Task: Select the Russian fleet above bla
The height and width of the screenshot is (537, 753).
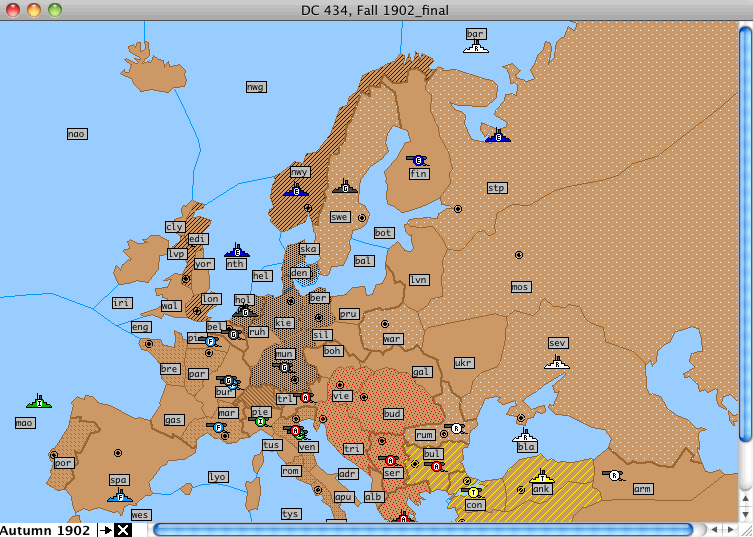Action: coord(525,436)
